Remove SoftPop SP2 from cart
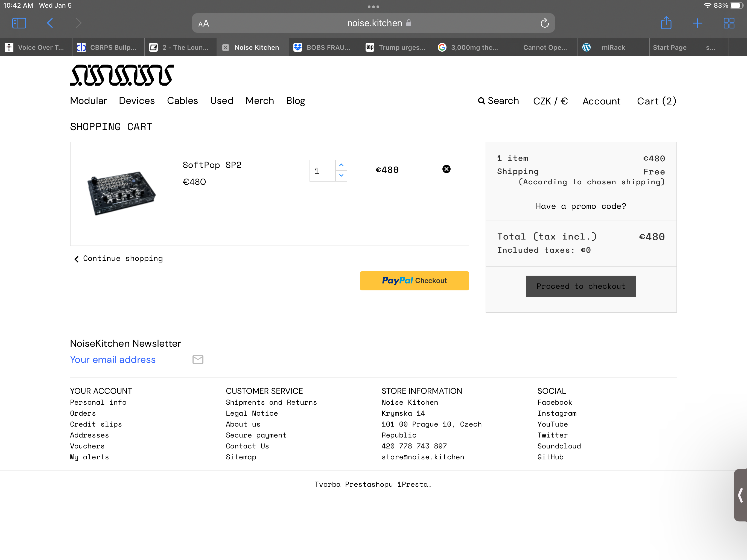 [446, 169]
